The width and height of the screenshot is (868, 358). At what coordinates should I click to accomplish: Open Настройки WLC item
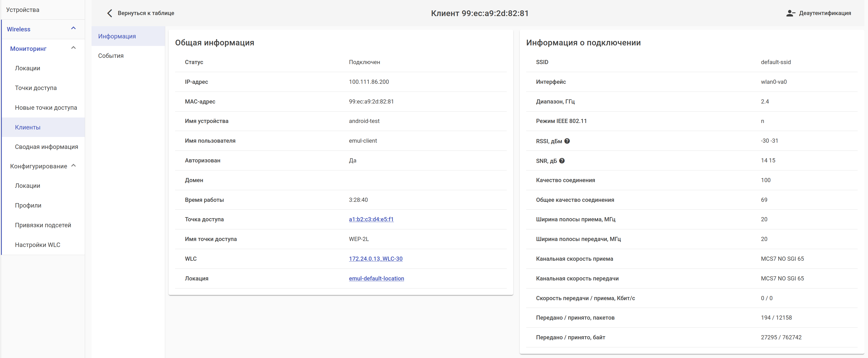37,245
